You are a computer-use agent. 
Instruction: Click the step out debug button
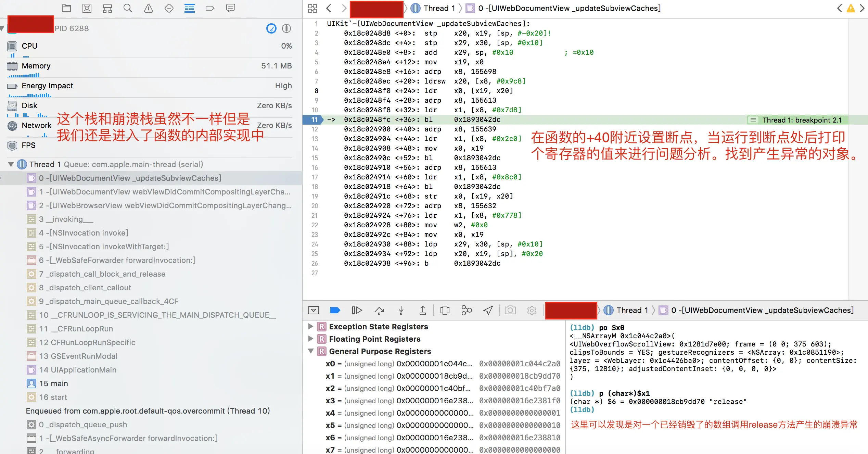pos(423,310)
